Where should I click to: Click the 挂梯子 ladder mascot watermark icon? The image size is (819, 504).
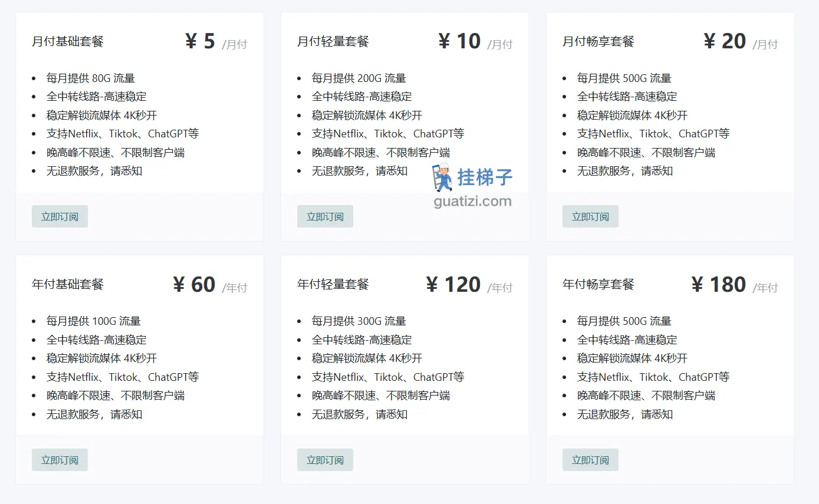point(442,177)
